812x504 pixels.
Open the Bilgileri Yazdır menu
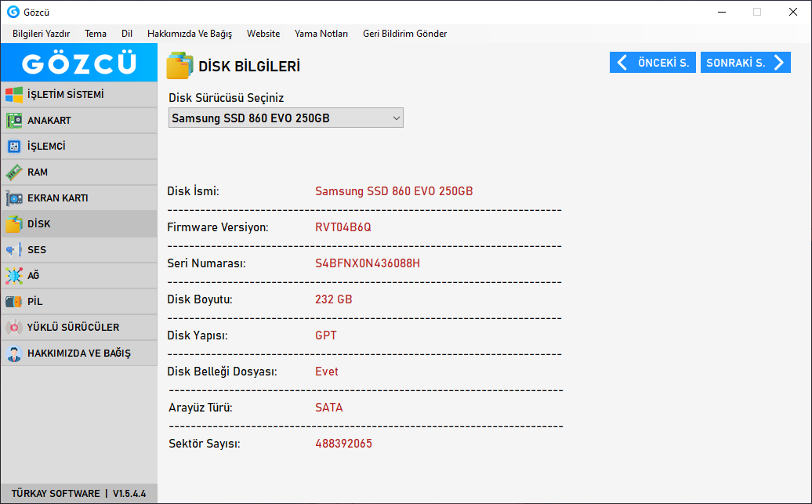coord(41,34)
